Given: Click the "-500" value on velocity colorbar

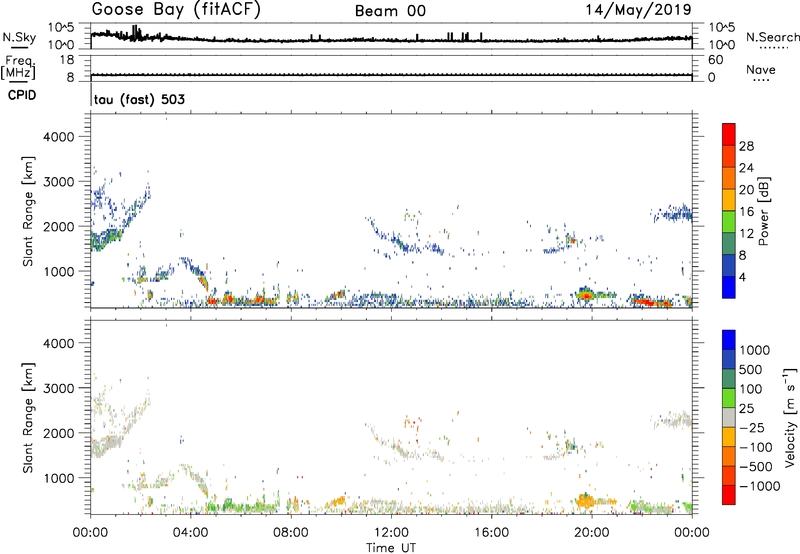Looking at the screenshot, I should [x=755, y=467].
